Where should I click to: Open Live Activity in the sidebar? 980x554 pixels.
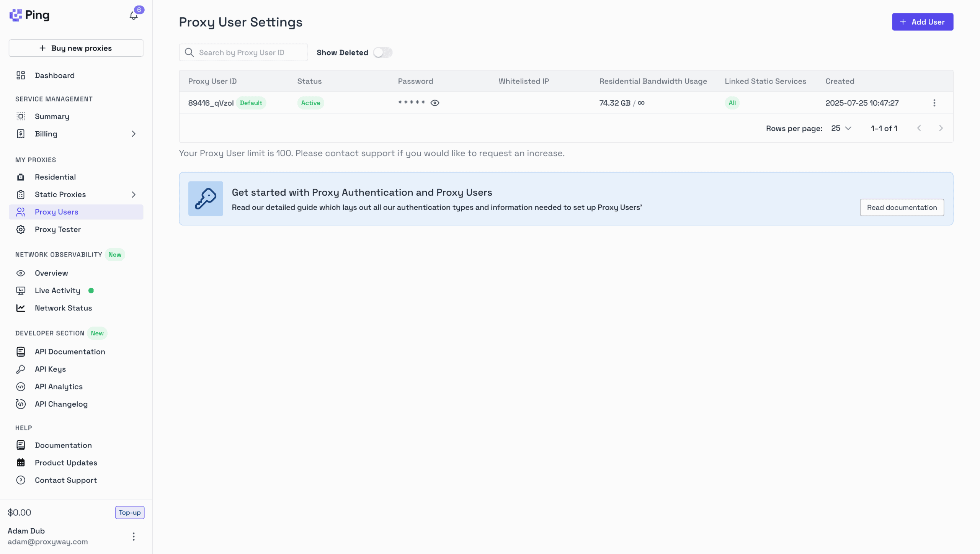pyautogui.click(x=57, y=291)
